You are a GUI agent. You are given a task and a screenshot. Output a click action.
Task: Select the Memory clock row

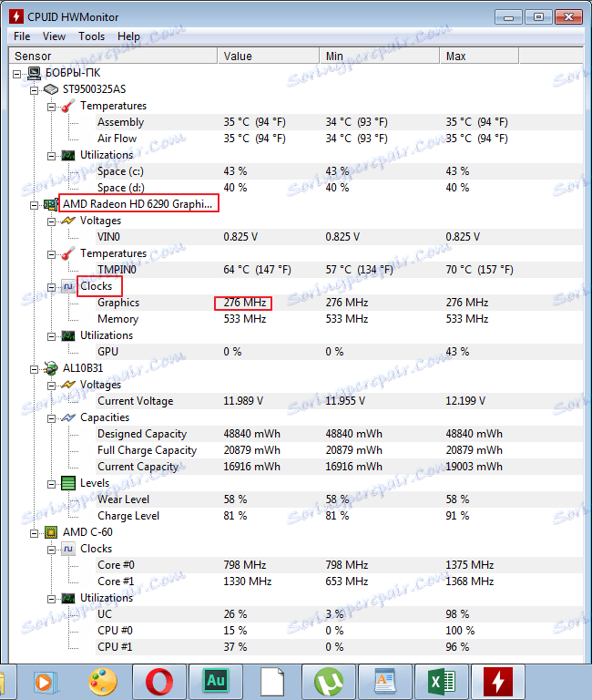(339, 319)
